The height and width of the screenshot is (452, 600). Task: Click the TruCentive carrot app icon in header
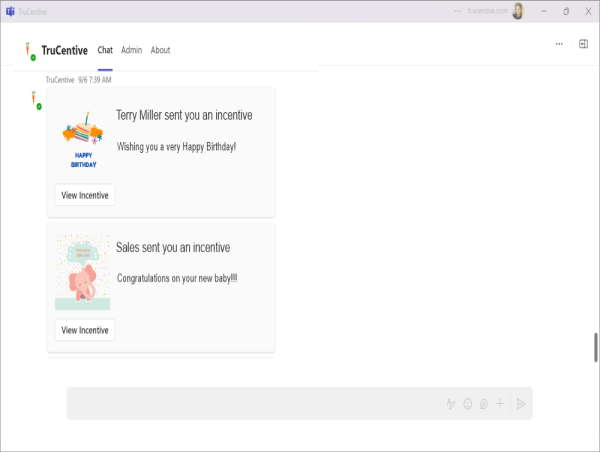pos(30,51)
